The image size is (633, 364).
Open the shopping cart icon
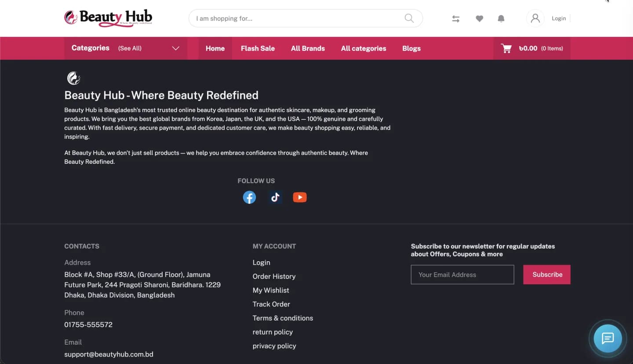click(x=506, y=48)
